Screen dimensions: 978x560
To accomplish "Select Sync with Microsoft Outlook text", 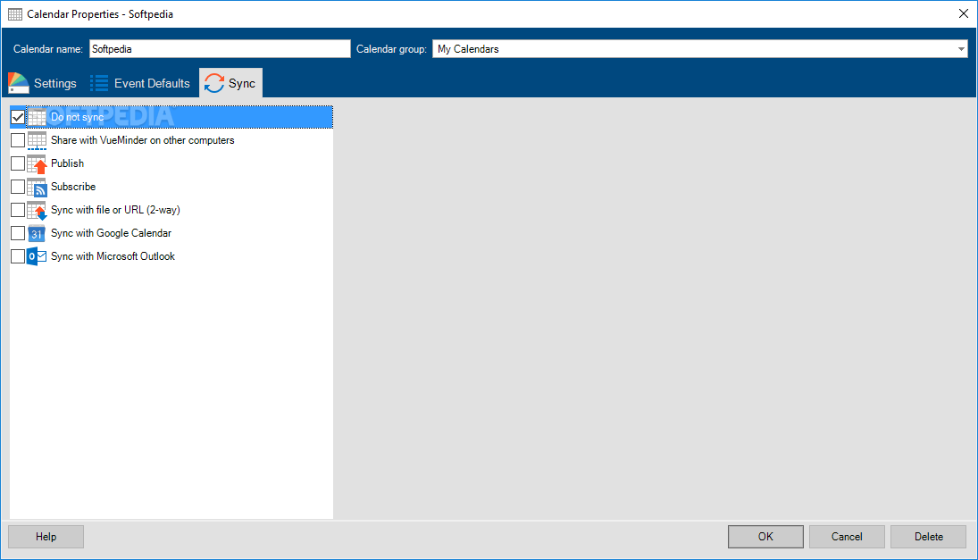I will tap(113, 256).
